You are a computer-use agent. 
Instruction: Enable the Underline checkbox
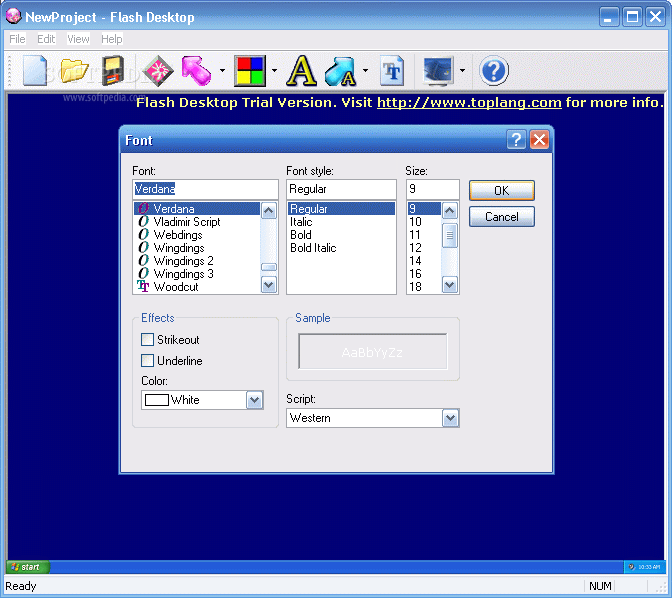click(x=147, y=361)
